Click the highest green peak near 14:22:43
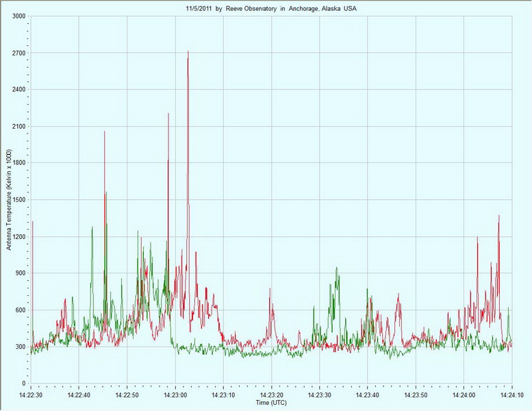The image size is (532, 411). pyautogui.click(x=92, y=228)
